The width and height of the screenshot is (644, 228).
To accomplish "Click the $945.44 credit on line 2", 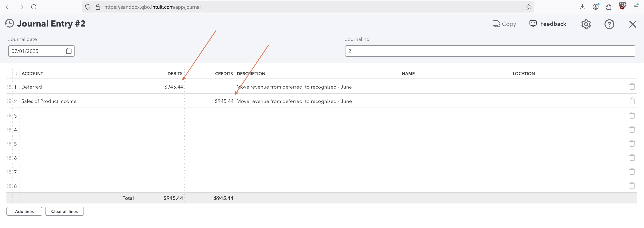I will [x=224, y=101].
